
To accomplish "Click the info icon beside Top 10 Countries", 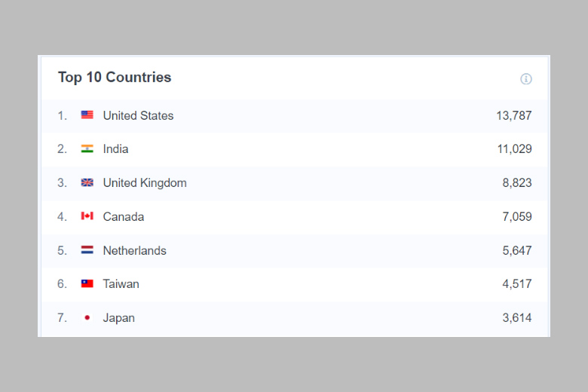I will (x=526, y=79).
